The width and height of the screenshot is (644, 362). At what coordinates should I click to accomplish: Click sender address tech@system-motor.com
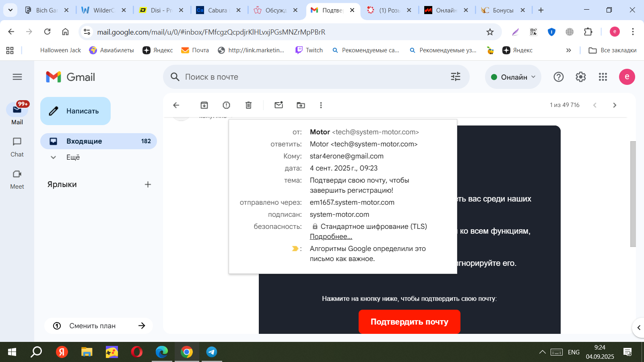pyautogui.click(x=376, y=132)
